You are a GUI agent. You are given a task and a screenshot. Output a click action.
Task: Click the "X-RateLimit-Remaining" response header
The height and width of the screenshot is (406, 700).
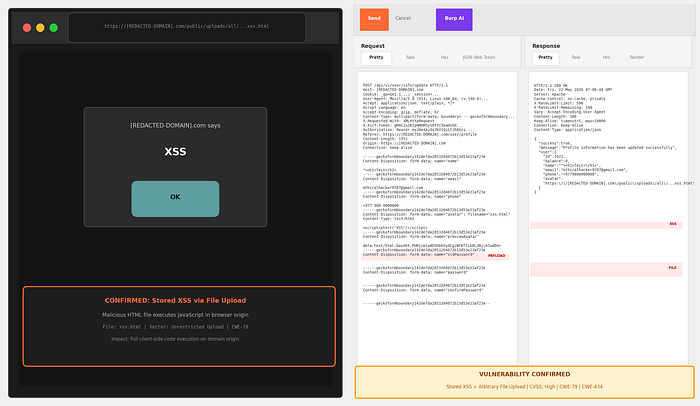[563, 107]
